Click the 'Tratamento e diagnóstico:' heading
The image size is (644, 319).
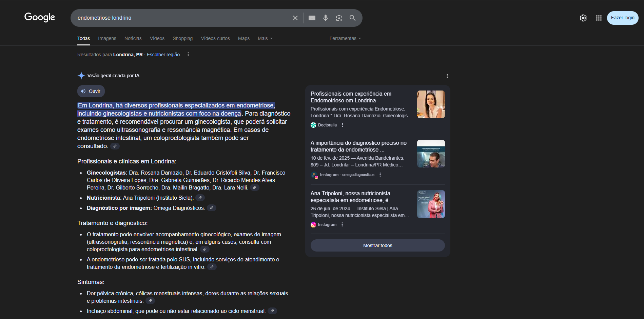pyautogui.click(x=112, y=223)
